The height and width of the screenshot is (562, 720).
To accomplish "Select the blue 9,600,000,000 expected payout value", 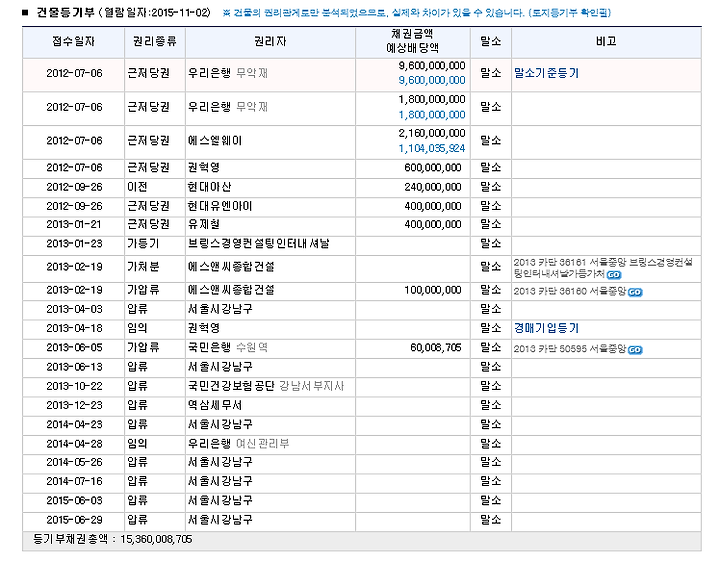I will [432, 80].
